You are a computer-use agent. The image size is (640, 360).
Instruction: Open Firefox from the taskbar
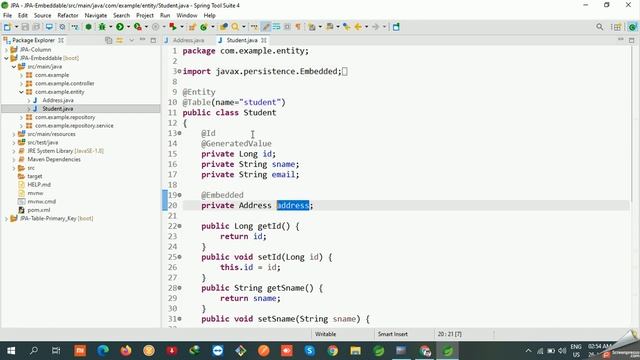coord(126,351)
